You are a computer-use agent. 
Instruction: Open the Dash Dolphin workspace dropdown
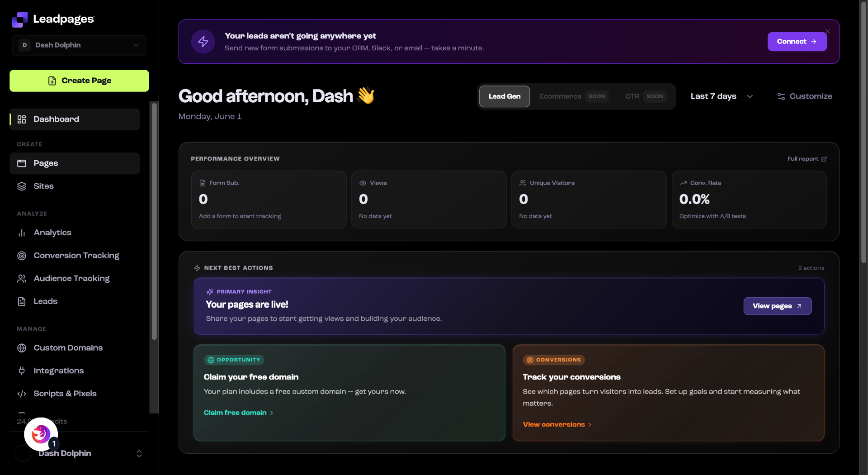[x=79, y=45]
